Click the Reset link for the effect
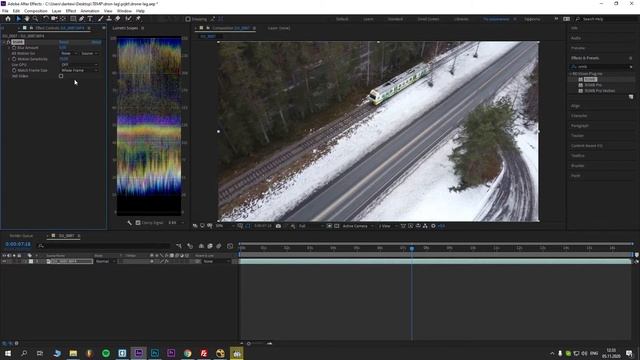Image resolution: width=640 pixels, height=360 pixels. coord(64,42)
